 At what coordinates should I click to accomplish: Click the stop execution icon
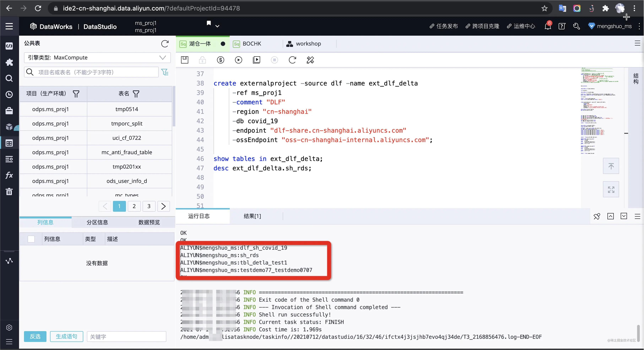pyautogui.click(x=275, y=60)
